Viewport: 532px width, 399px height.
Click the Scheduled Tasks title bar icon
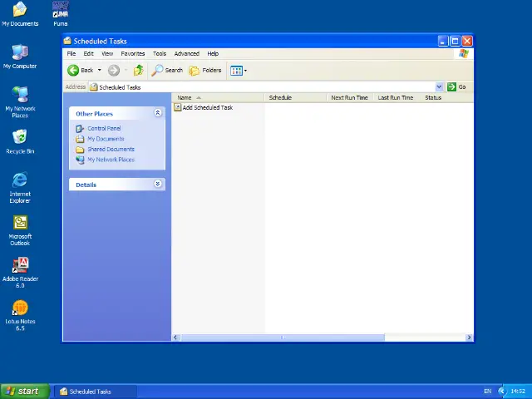[67, 41]
